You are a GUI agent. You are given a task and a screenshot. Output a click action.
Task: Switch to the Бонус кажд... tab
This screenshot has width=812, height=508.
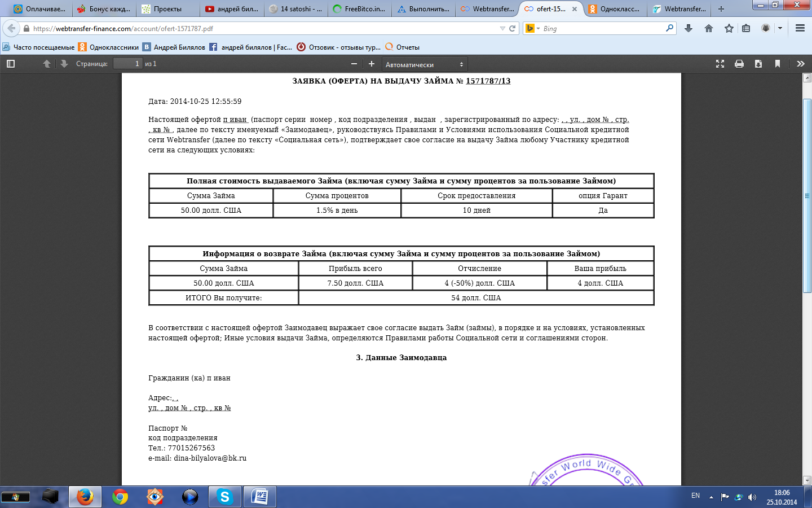coord(103,9)
